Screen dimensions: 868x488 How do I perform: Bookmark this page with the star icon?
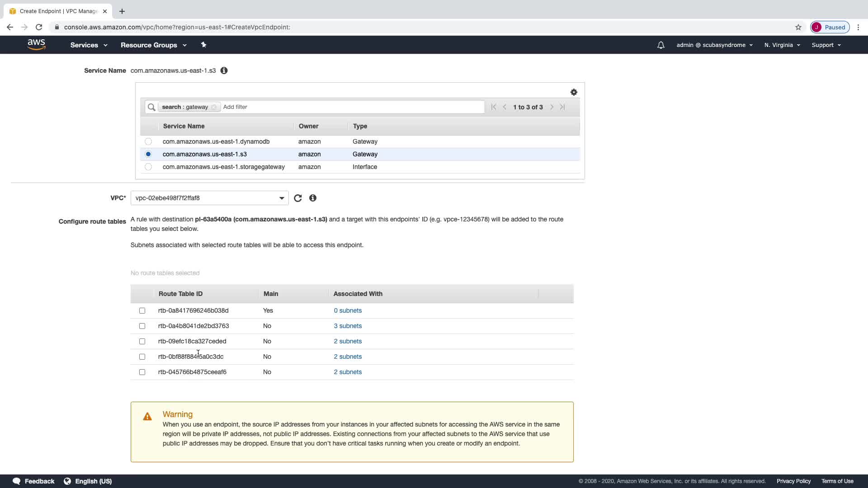pos(798,27)
